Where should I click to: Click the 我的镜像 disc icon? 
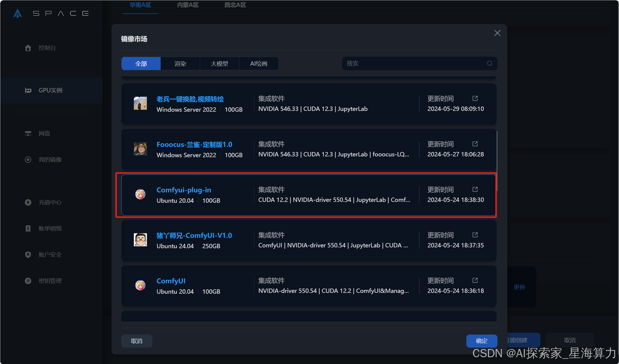point(28,160)
